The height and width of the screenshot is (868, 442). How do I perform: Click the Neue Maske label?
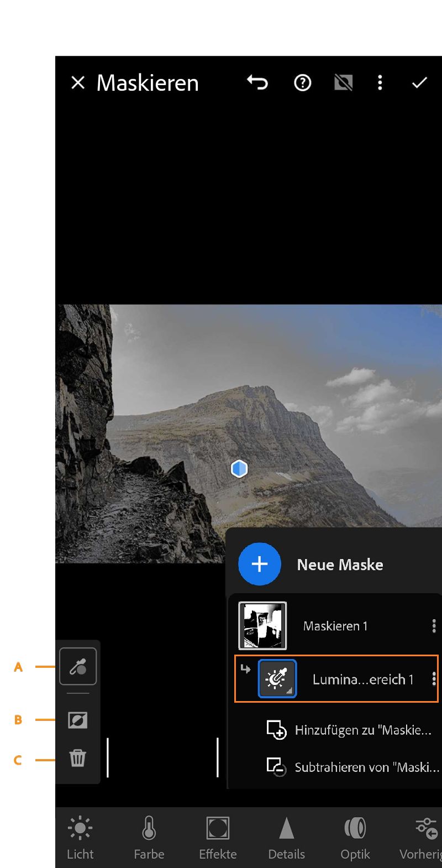click(x=340, y=564)
